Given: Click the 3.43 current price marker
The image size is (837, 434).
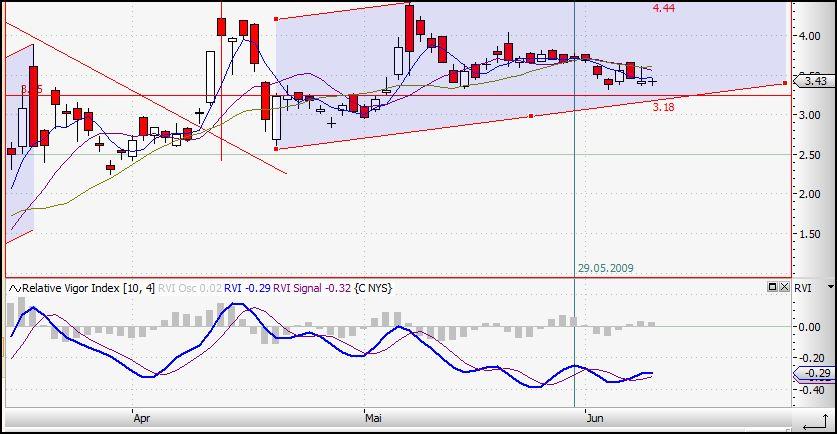Looking at the screenshot, I should [x=815, y=81].
